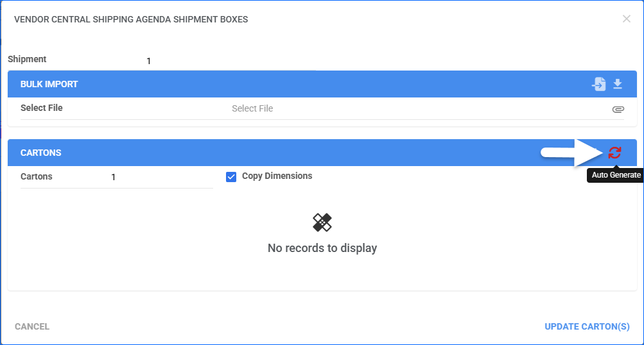Close the Shipment Boxes dialog
This screenshot has height=345, width=644.
click(x=627, y=19)
